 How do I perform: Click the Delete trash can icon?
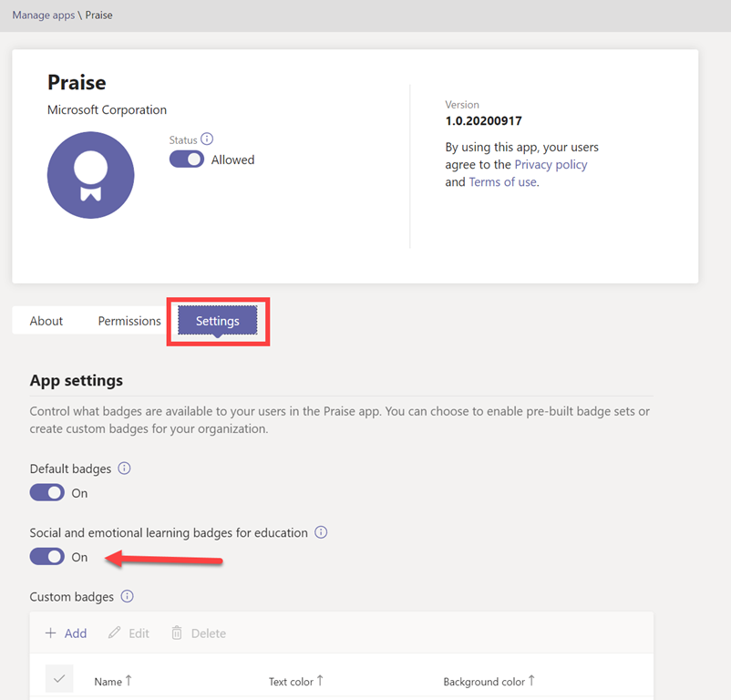click(x=177, y=633)
